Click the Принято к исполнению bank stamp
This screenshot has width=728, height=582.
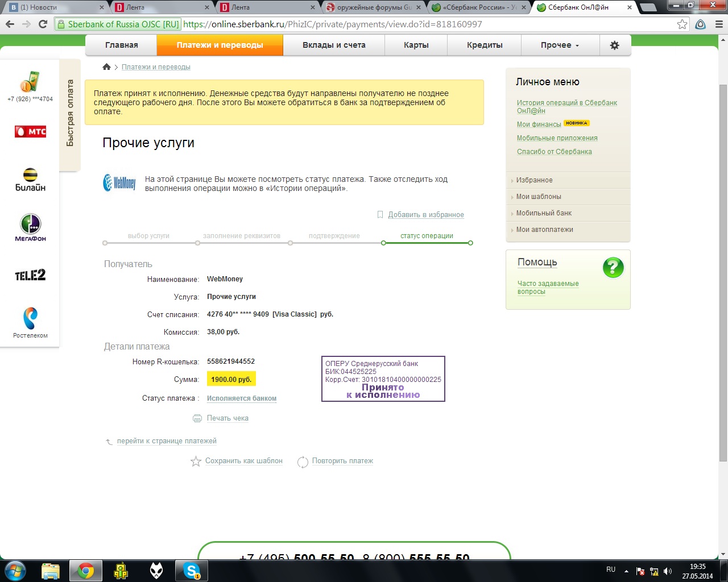pyautogui.click(x=383, y=379)
